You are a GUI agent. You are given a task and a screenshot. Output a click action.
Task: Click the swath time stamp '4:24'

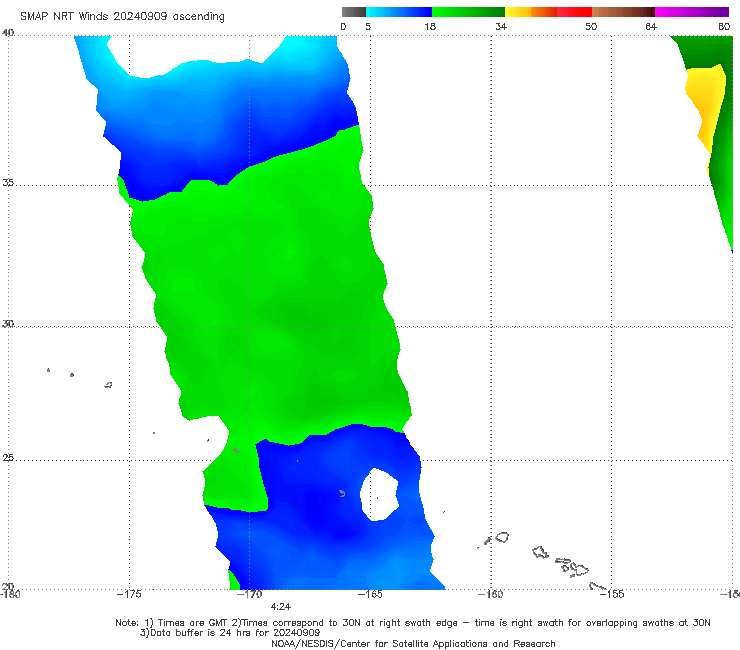pyautogui.click(x=281, y=607)
